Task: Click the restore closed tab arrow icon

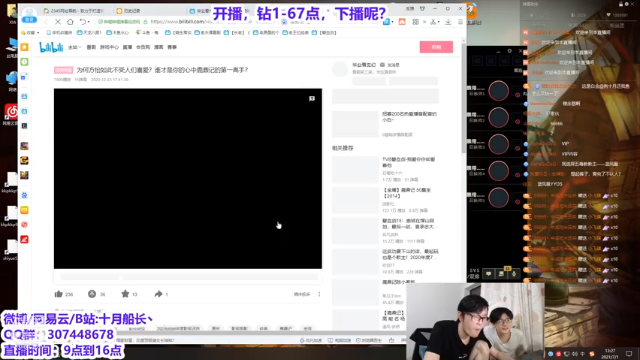Action: click(x=83, y=22)
